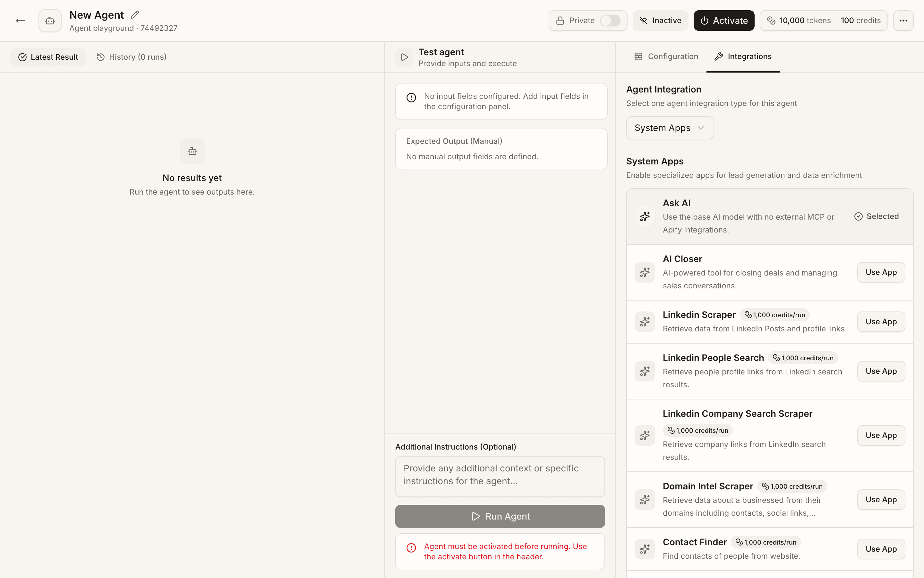Click the Domain Intel Scraper title
Image resolution: width=924 pixels, height=578 pixels.
coord(707,486)
